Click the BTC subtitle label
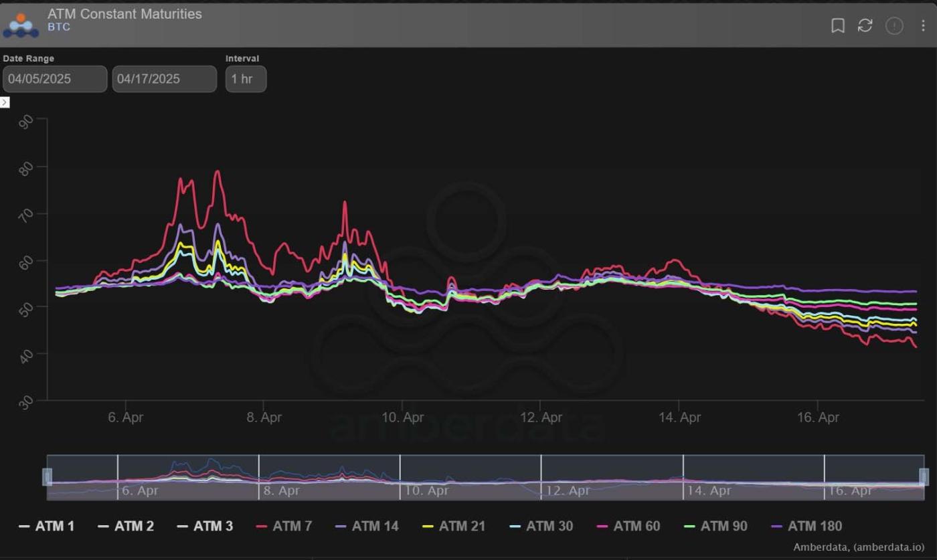This screenshot has height=560, width=937. pyautogui.click(x=59, y=27)
